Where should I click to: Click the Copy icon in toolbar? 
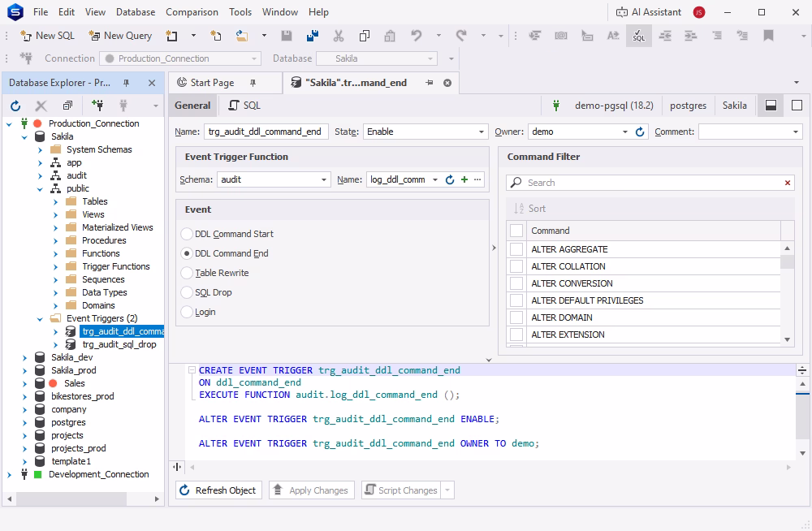tap(364, 36)
